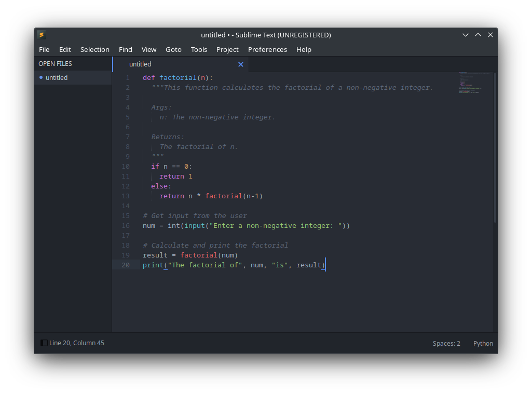Click the unsaved-changes dot beside untitled

click(x=40, y=77)
